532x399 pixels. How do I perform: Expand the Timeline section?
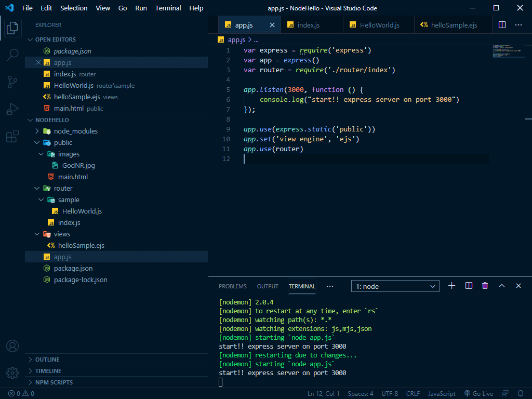[116, 371]
